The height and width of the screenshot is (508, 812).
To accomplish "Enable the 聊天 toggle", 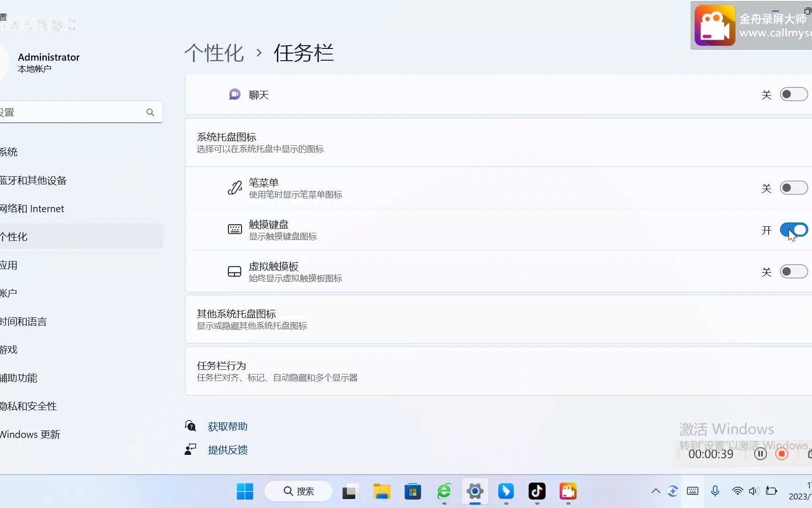I will [793, 94].
